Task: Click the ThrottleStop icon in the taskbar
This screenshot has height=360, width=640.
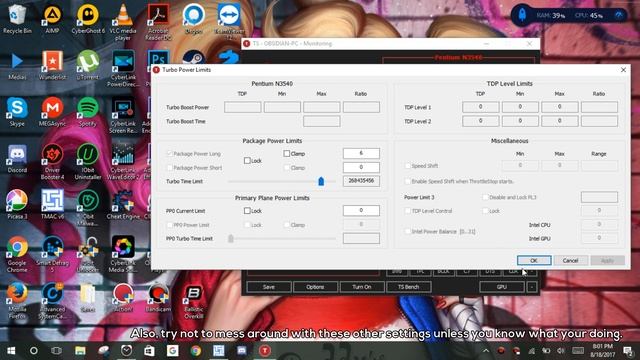Action: tap(265, 351)
